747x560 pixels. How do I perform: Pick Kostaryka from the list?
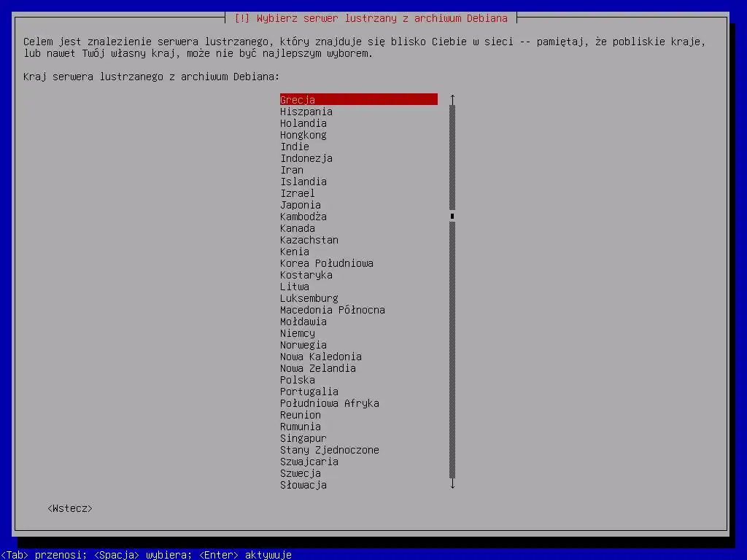pyautogui.click(x=359, y=275)
